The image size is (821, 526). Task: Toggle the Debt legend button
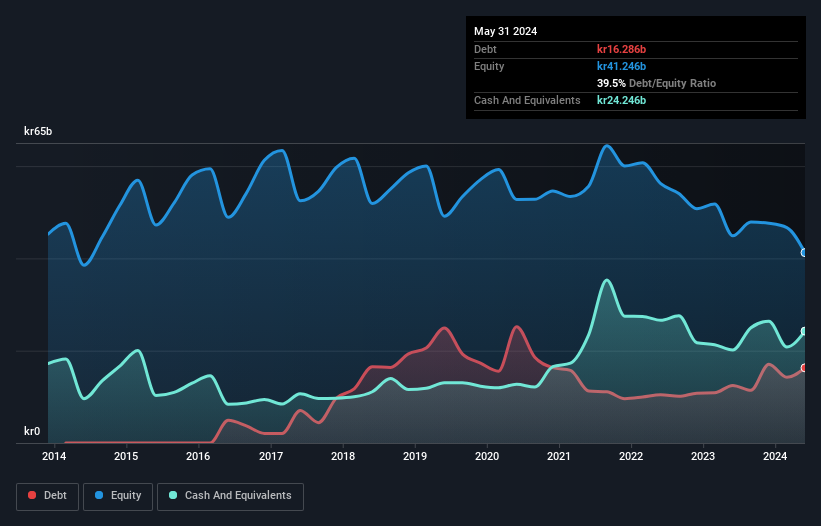point(48,496)
